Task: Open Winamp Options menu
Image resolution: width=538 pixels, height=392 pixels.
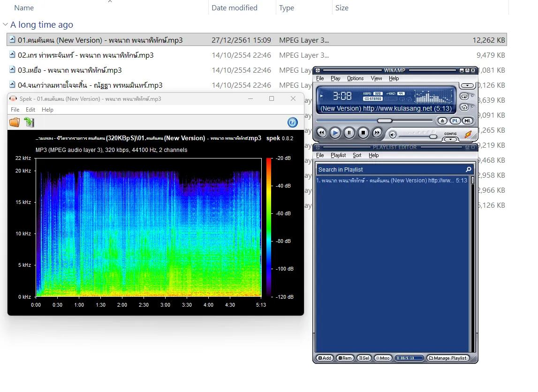Action: pyautogui.click(x=355, y=78)
